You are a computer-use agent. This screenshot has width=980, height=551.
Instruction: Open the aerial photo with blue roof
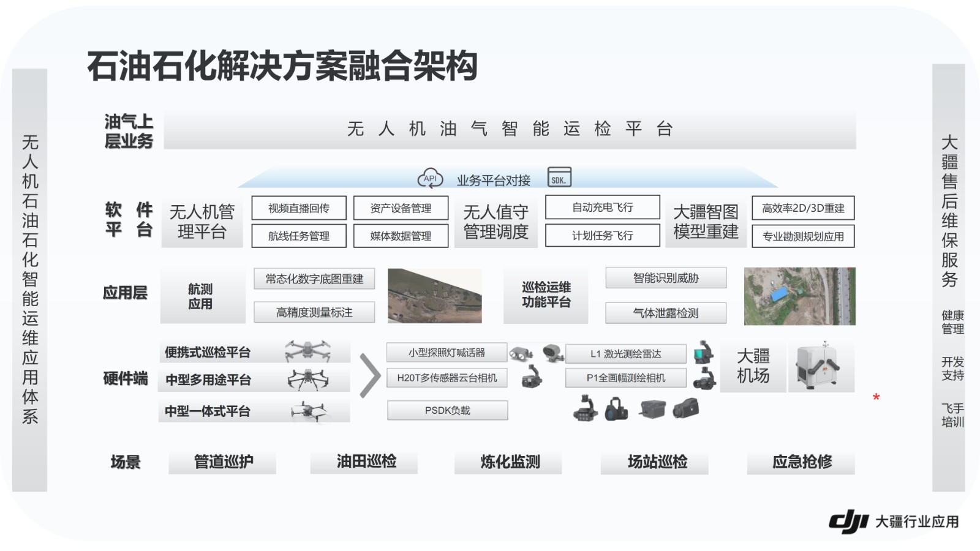pos(799,296)
